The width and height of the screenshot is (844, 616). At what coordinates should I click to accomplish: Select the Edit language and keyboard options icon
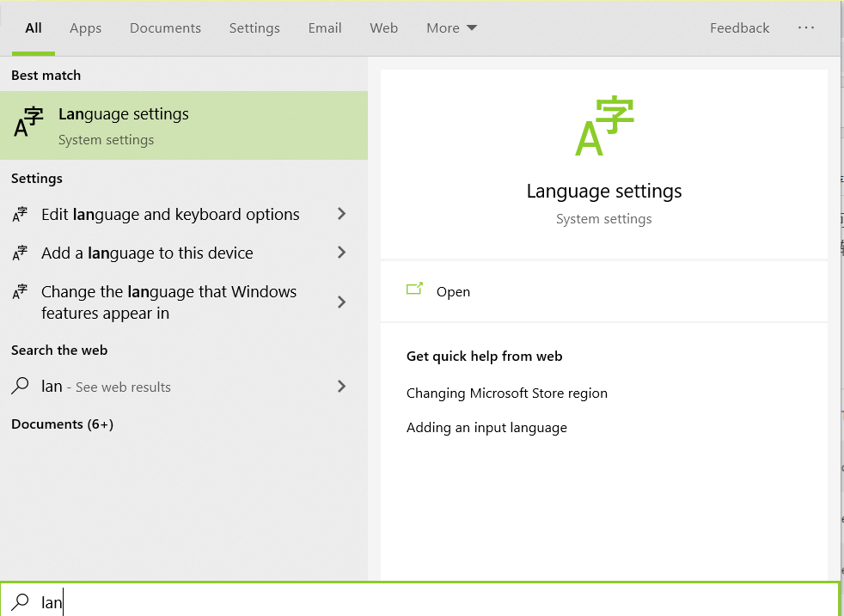[x=20, y=213]
